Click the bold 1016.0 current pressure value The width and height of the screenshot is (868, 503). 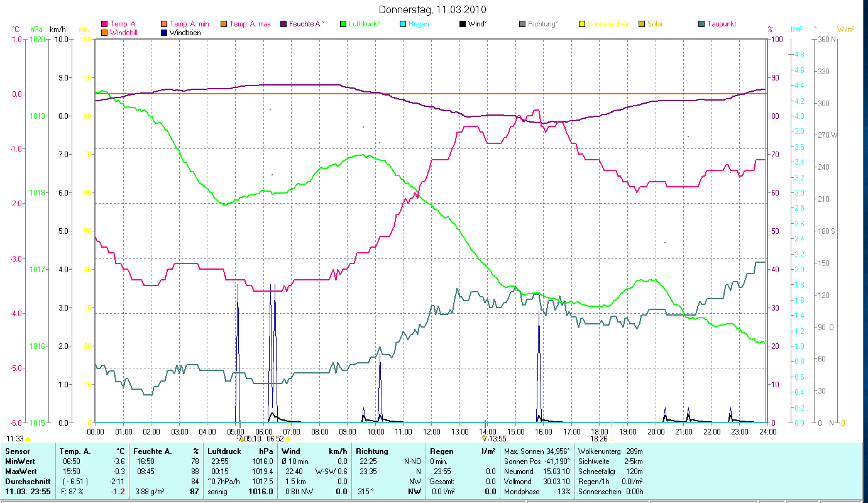coord(261,491)
